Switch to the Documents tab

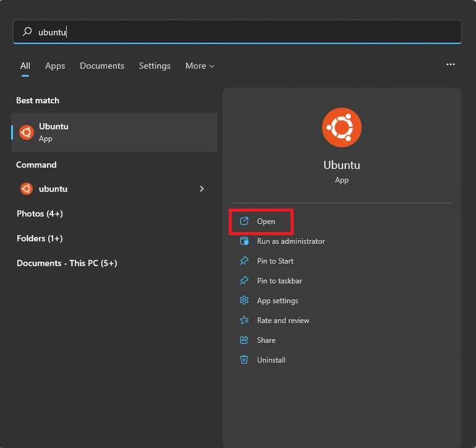pos(102,66)
